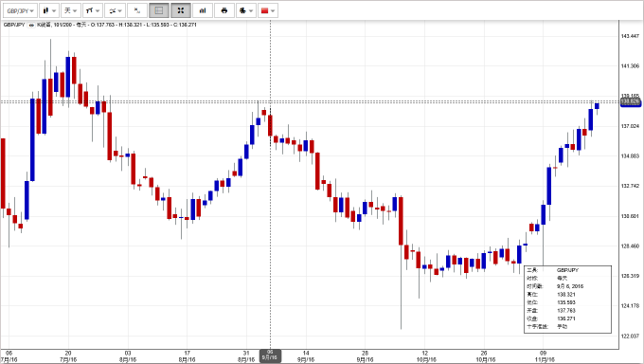The width and height of the screenshot is (644, 364).
Task: Click the 31 8月/16 date label
Action: click(246, 356)
